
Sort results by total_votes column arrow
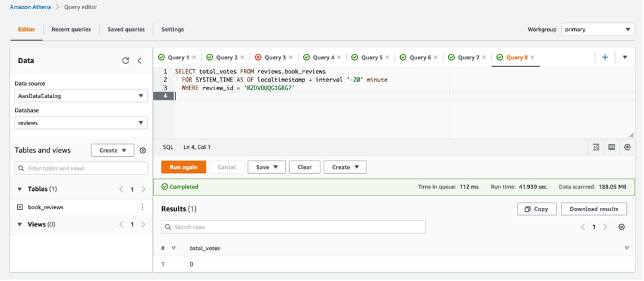627,248
